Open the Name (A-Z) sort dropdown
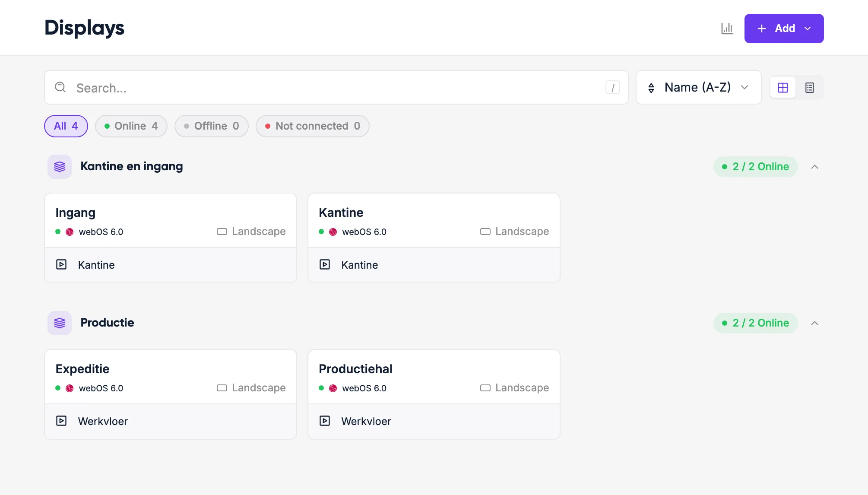The height and width of the screenshot is (495, 868). tap(698, 87)
